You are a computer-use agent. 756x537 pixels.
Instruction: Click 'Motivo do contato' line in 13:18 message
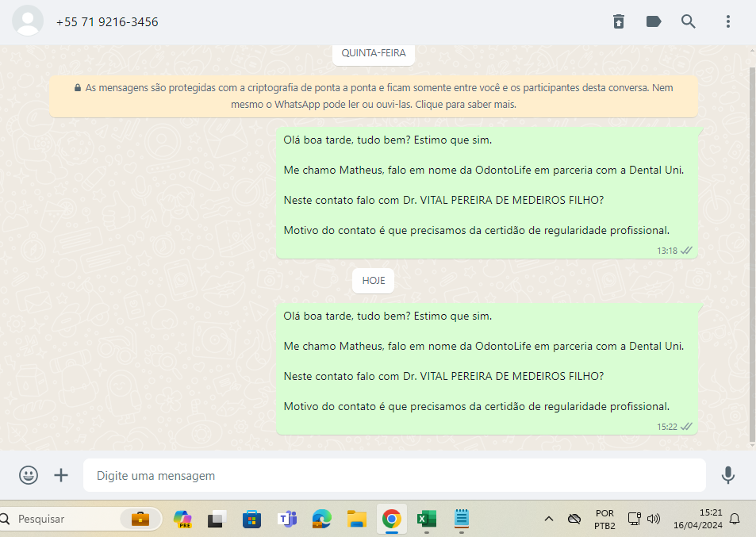point(476,230)
